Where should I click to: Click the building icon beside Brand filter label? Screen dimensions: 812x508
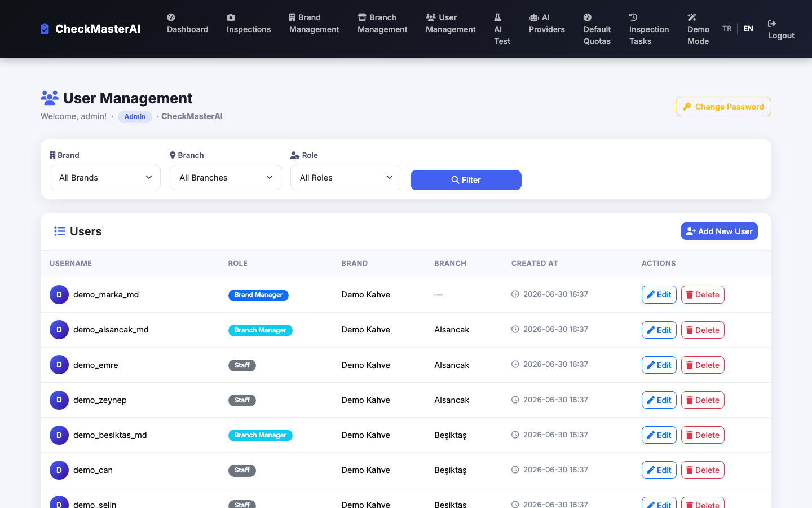(52, 155)
